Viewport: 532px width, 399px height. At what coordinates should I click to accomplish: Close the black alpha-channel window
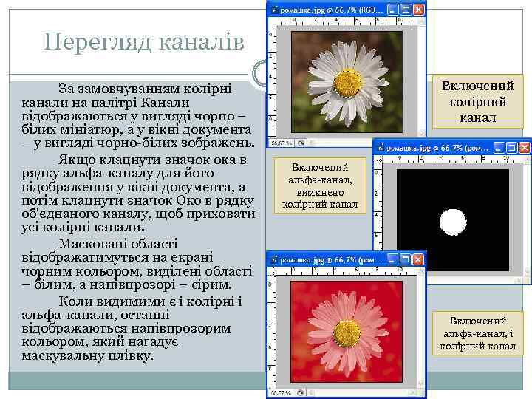coord(524,148)
